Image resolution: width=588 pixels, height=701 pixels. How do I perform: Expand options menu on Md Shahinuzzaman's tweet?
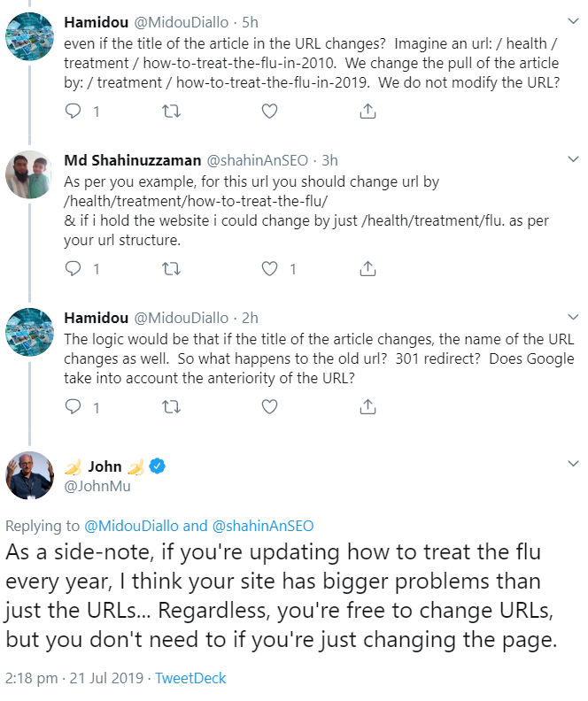[x=572, y=160]
